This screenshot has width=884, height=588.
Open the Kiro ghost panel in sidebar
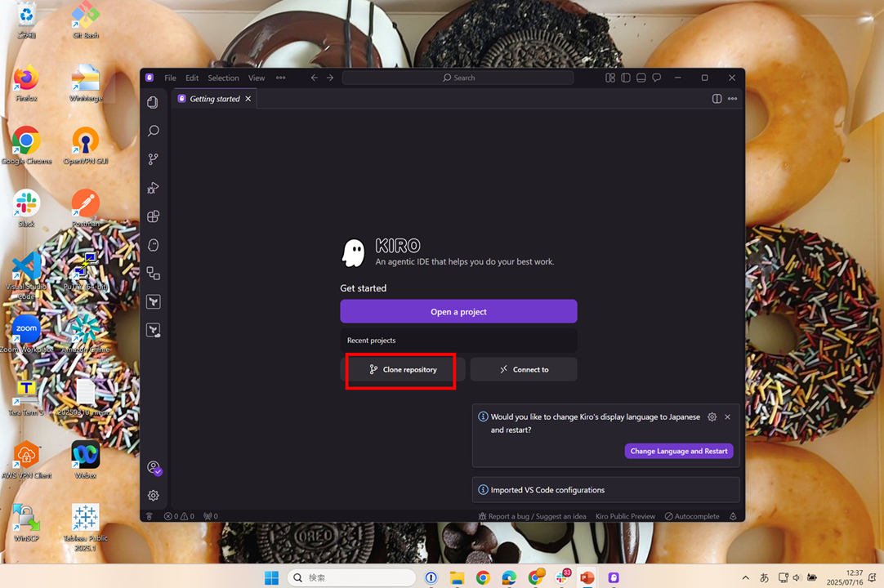(153, 245)
